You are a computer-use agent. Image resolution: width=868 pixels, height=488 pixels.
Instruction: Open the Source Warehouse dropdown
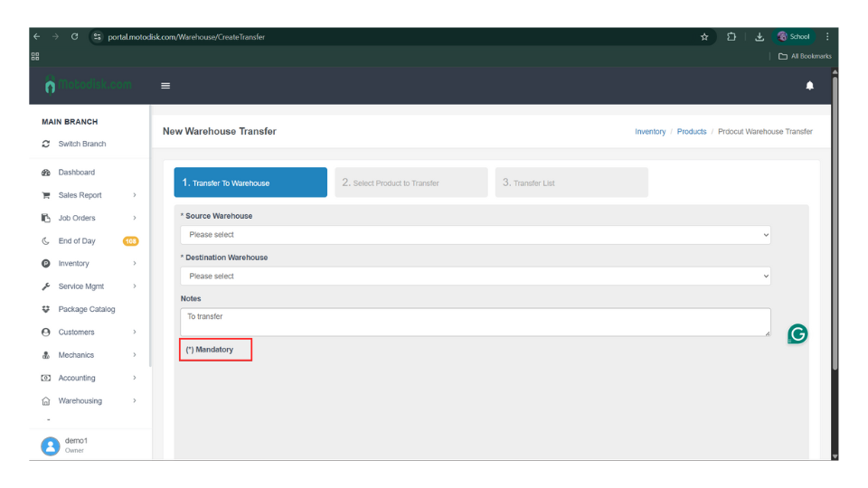tap(475, 235)
